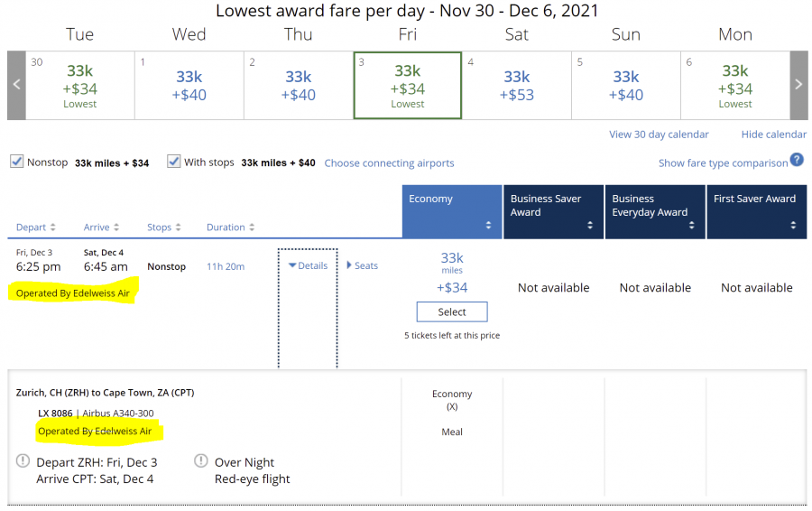The height and width of the screenshot is (511, 812).
Task: Sort flights by the Duration column arrows
Action: coord(252,228)
